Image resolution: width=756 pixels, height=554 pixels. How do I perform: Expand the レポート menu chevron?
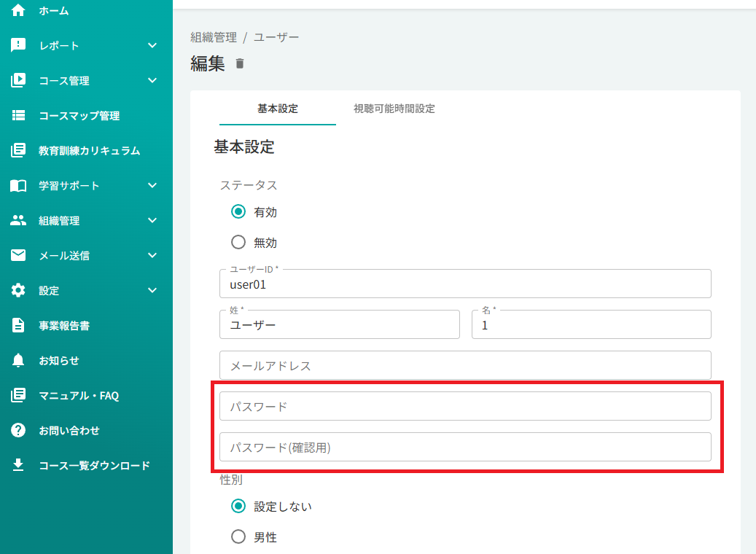click(152, 45)
